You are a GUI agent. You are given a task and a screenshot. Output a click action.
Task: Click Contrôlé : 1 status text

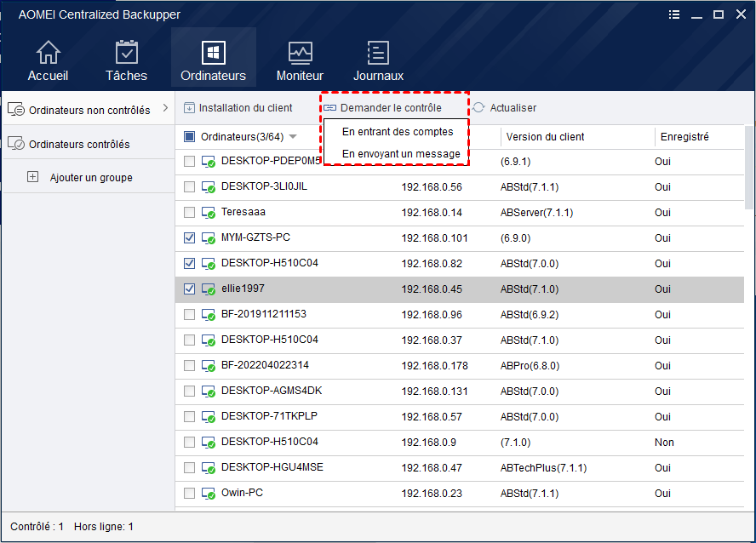click(37, 527)
